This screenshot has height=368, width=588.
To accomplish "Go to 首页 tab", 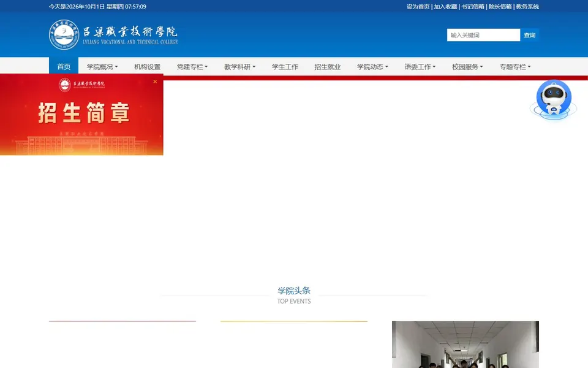I will click(x=64, y=66).
